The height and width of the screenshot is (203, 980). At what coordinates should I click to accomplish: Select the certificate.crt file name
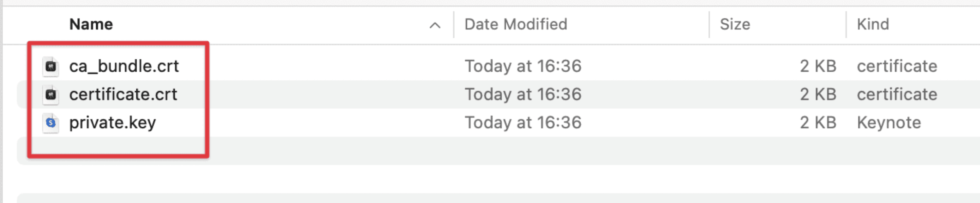tap(123, 95)
